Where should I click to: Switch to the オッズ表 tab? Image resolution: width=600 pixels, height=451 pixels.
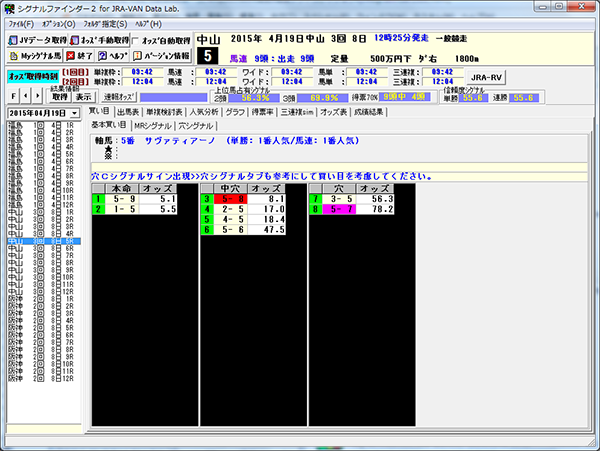point(333,112)
